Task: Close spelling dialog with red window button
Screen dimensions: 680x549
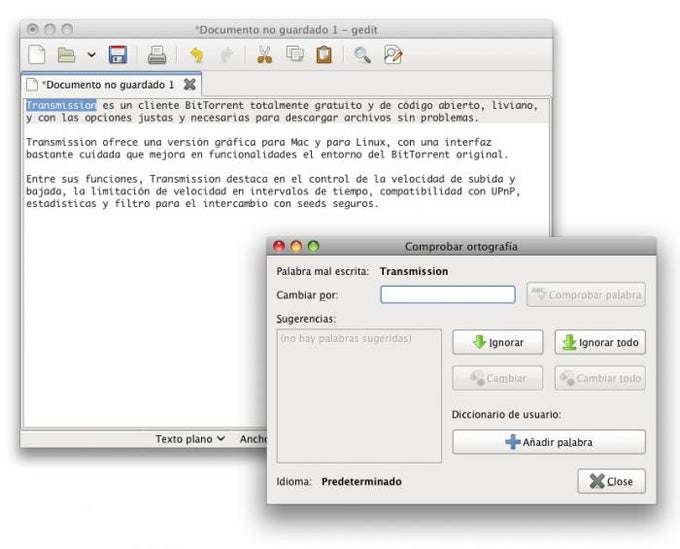Action: pyautogui.click(x=279, y=246)
